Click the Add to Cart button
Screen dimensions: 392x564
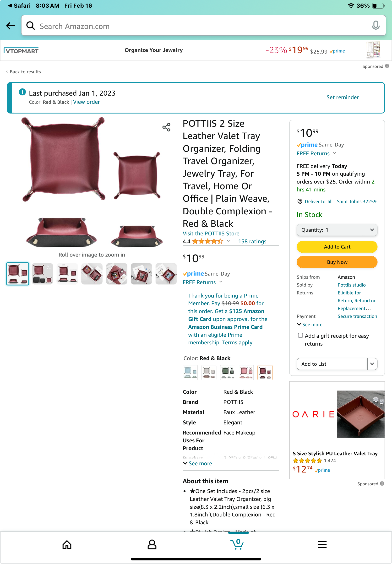point(337,247)
